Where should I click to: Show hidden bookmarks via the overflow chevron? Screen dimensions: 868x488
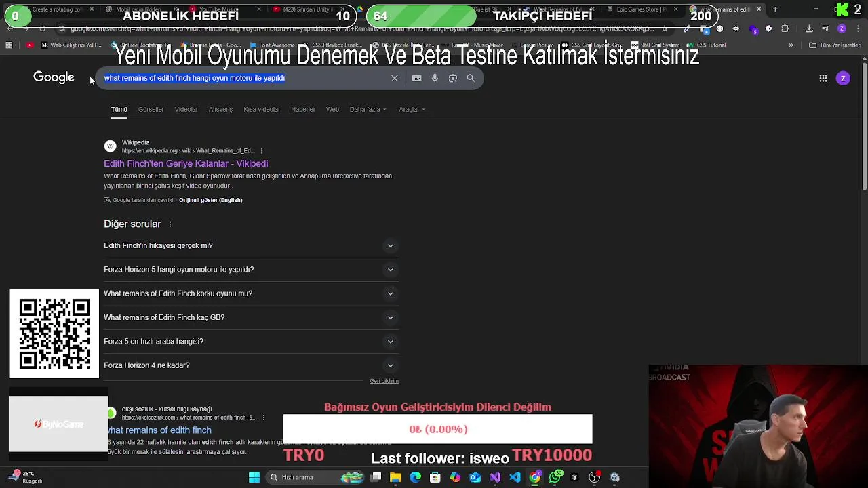791,45
